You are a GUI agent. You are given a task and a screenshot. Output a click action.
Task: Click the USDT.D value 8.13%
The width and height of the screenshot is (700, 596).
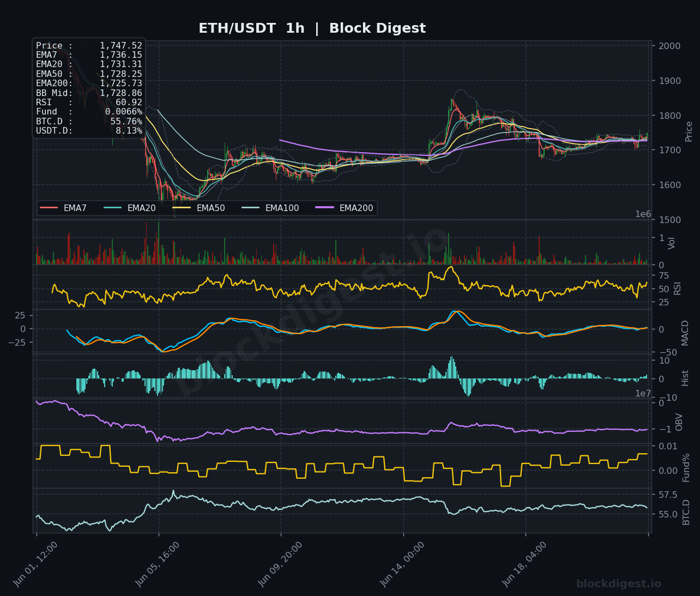pos(129,131)
